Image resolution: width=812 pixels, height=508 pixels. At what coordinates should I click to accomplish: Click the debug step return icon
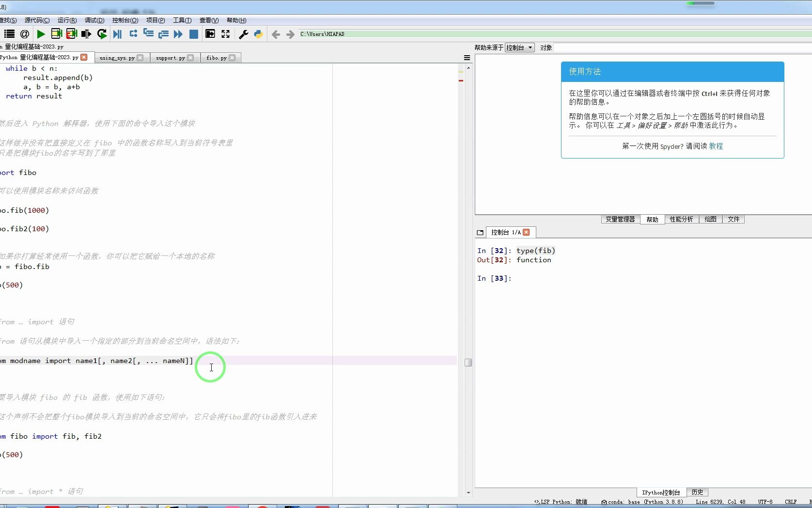point(163,34)
